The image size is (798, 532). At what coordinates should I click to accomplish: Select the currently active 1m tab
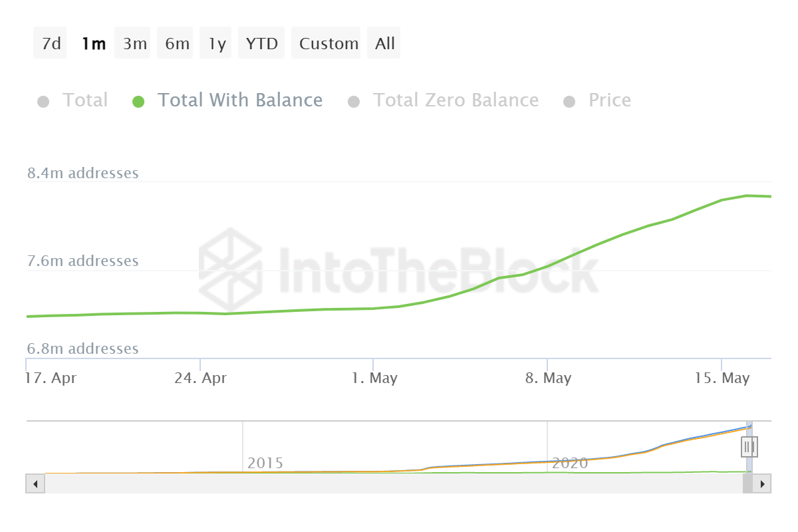pyautogui.click(x=93, y=43)
